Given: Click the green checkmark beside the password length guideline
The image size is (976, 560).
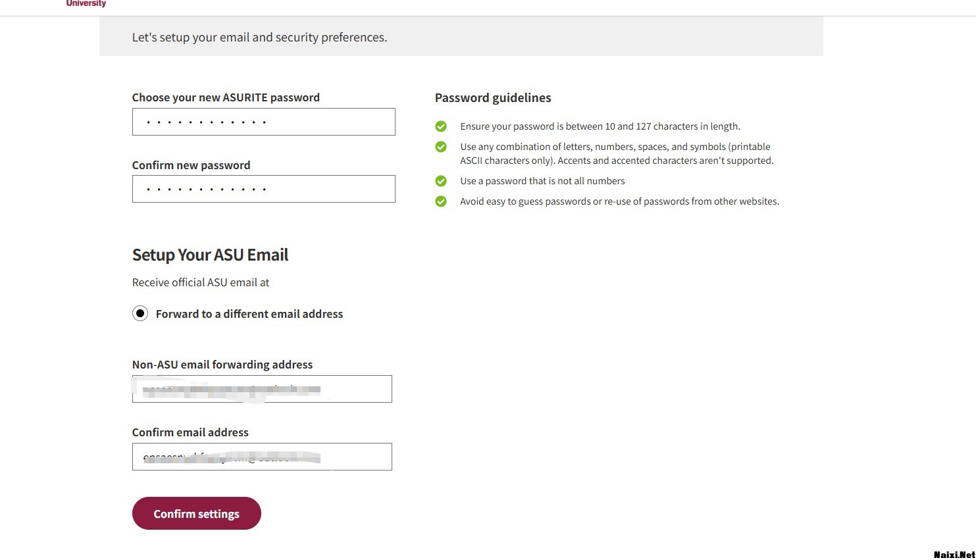Looking at the screenshot, I should (441, 126).
